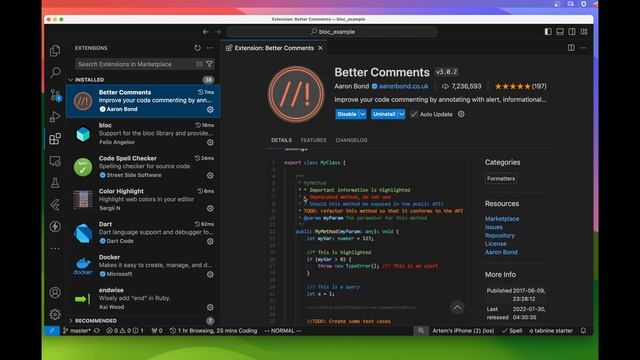Go forward with the navigation arrow
640x360 pixels.
point(218,32)
